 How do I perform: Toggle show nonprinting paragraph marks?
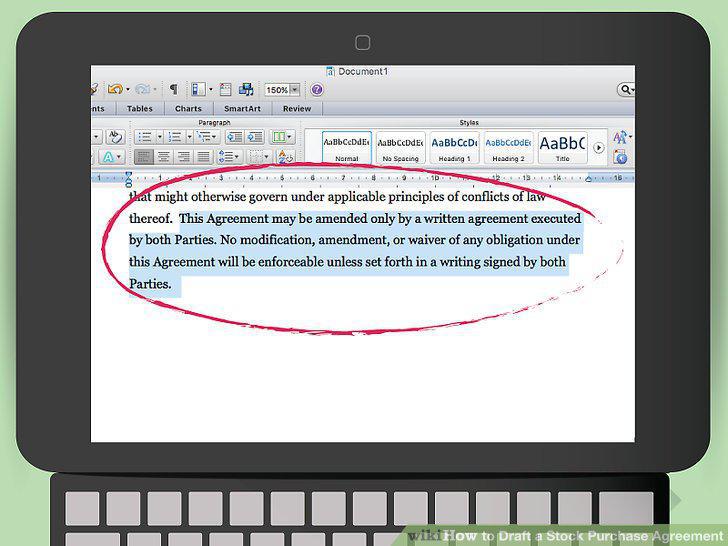(174, 89)
